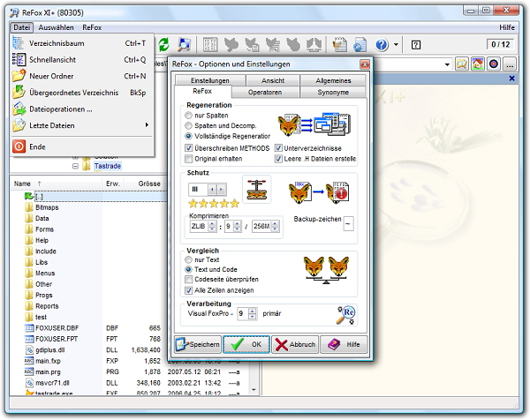Select the Reports folder row
530x420 pixels.
point(47,306)
